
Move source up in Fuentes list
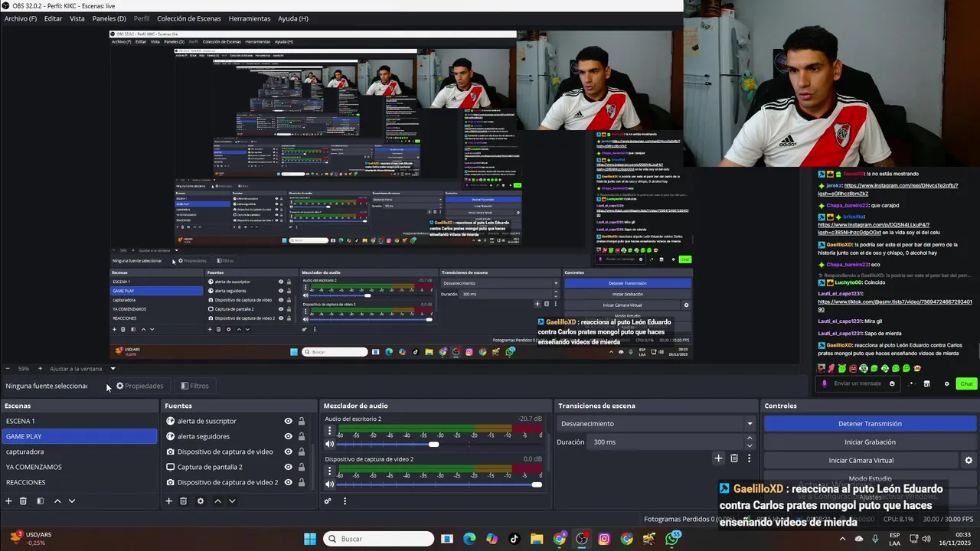(217, 501)
